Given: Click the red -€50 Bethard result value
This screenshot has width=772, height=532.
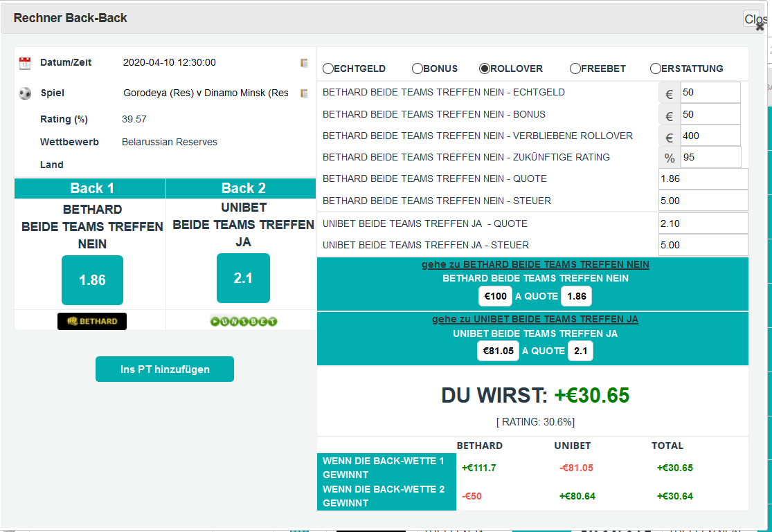Looking at the screenshot, I should pyautogui.click(x=472, y=496).
